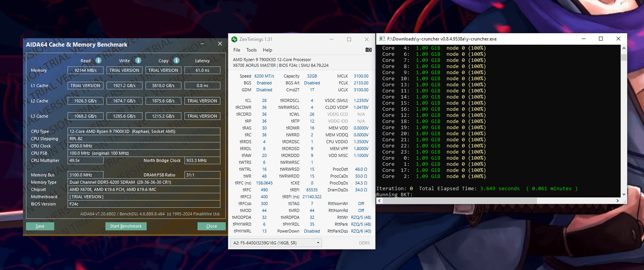
Task: Click the GDM value Disabled
Action: 264,90
